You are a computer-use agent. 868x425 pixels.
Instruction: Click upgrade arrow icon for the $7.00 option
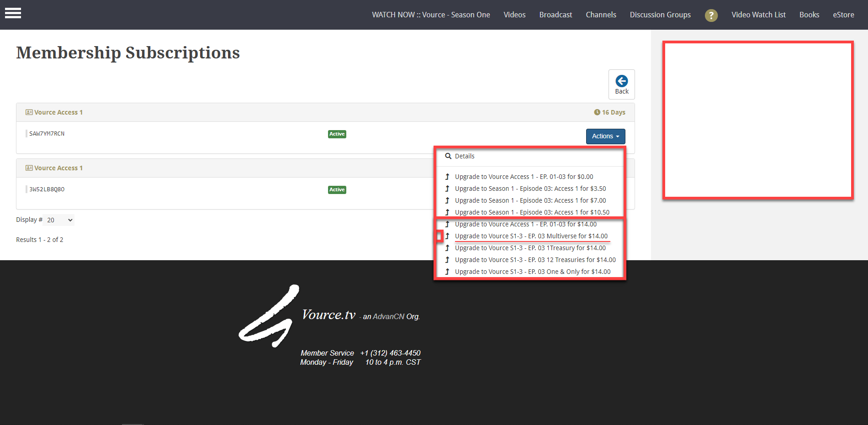click(x=447, y=200)
